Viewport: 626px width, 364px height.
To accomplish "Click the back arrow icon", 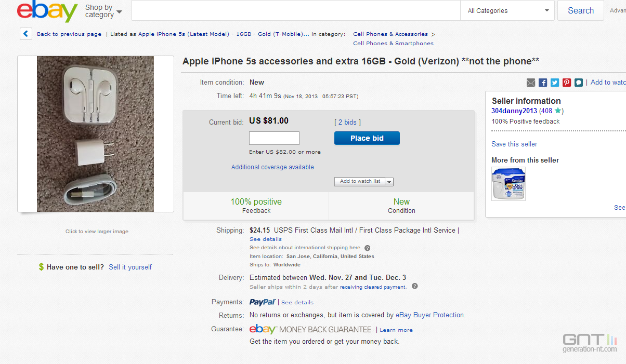I will pyautogui.click(x=26, y=34).
